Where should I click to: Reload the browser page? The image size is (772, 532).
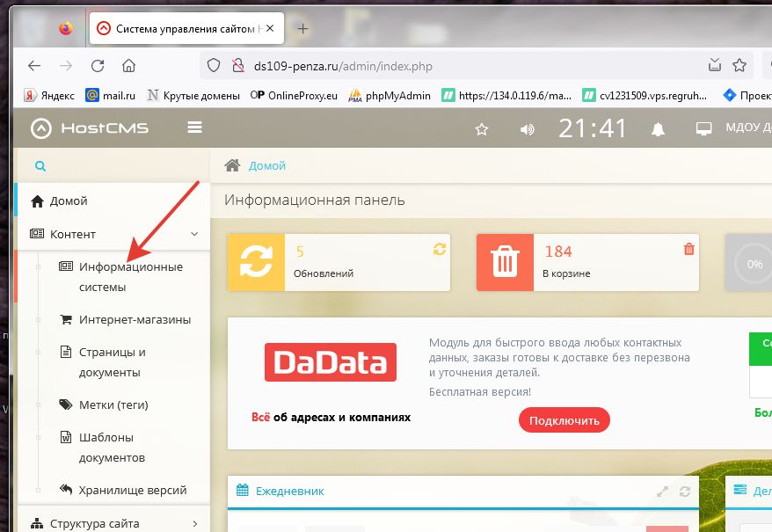(x=98, y=66)
